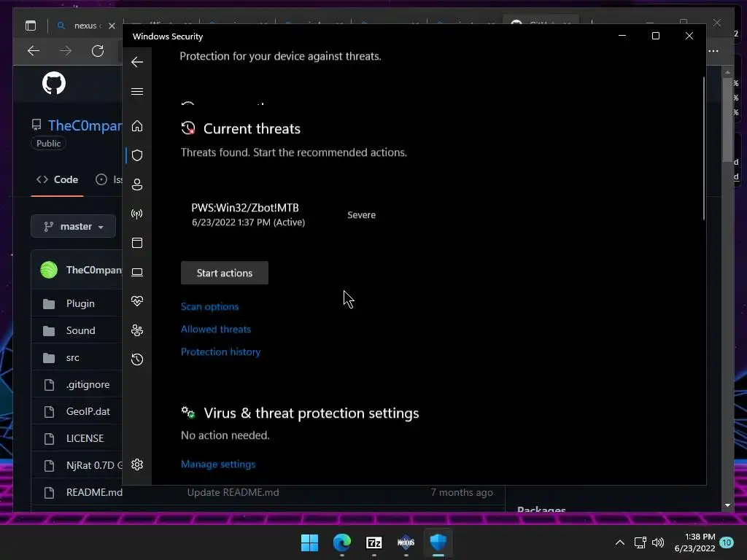Open Home in Windows Security sidebar

coord(137,125)
